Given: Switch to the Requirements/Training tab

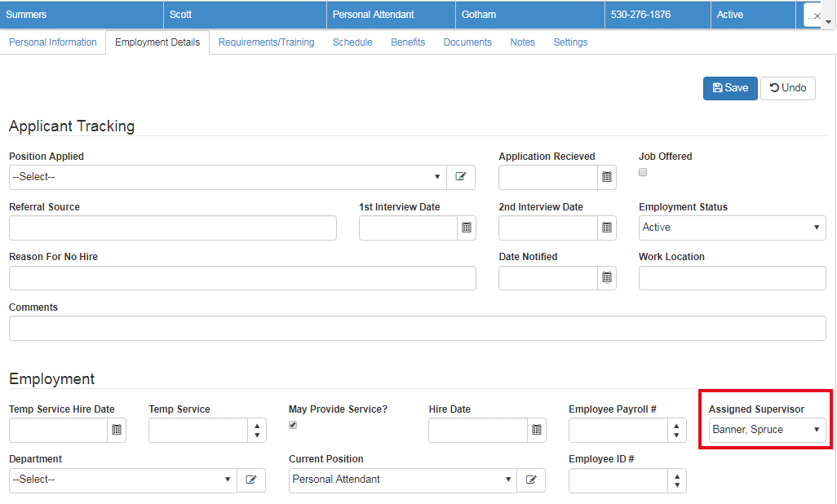Looking at the screenshot, I should [266, 42].
